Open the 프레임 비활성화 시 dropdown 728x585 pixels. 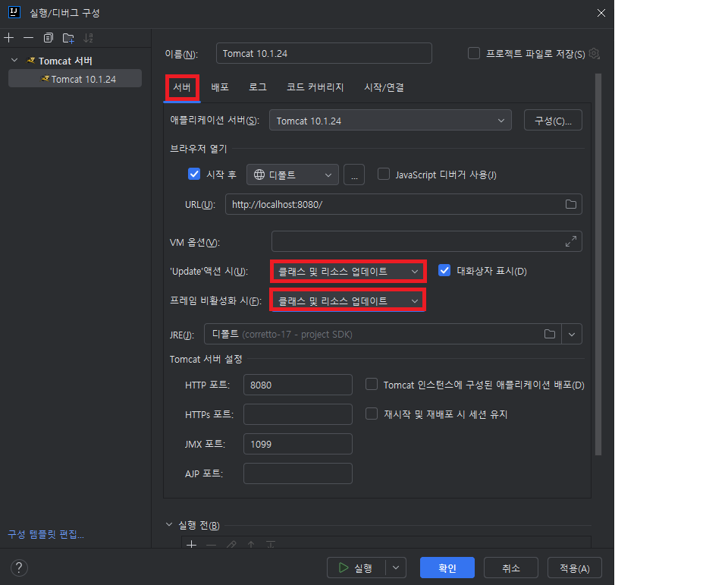(x=348, y=300)
